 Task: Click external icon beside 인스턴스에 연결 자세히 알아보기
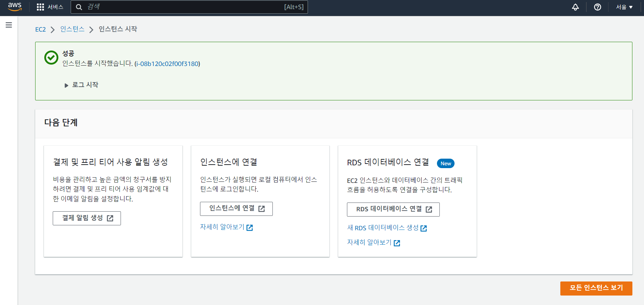point(250,228)
